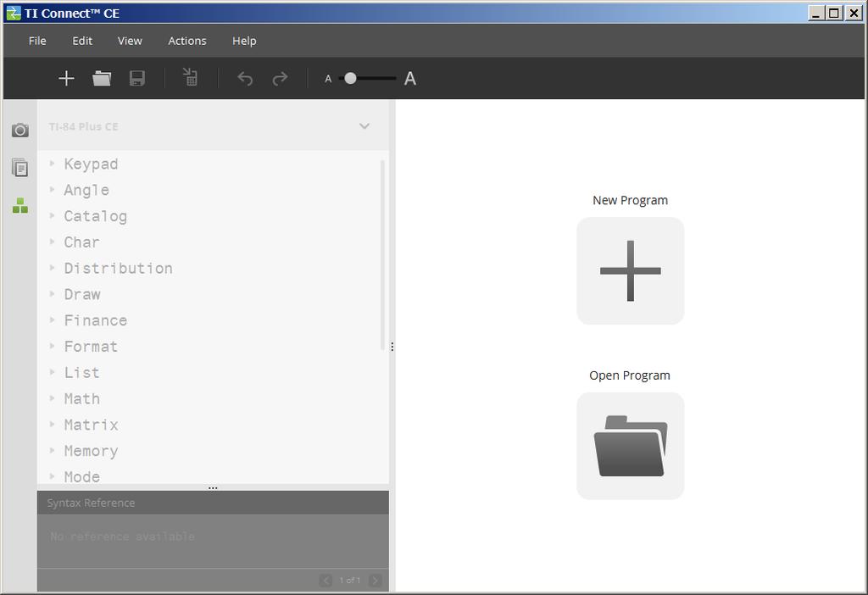Click the vertical panel splitter dots handle
The image size is (868, 595).
point(392,347)
